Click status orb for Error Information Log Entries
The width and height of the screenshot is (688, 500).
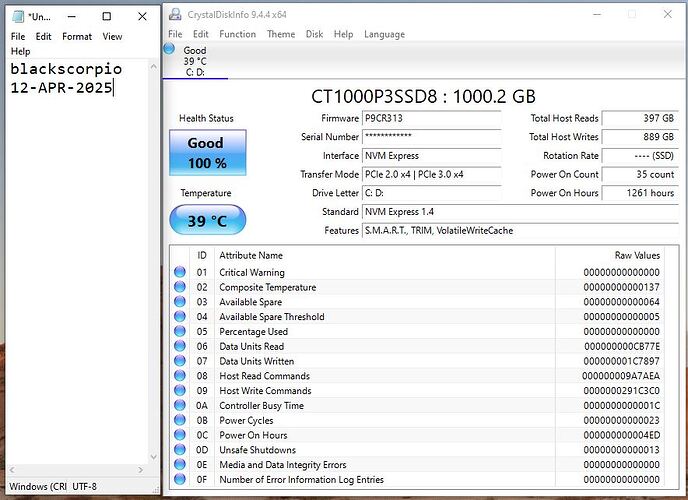(x=180, y=479)
